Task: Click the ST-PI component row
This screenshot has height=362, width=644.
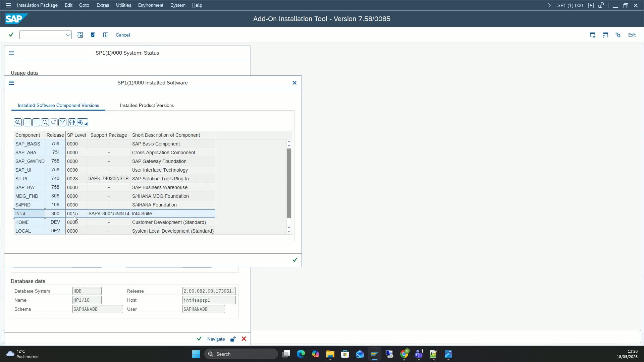Action: (x=114, y=179)
